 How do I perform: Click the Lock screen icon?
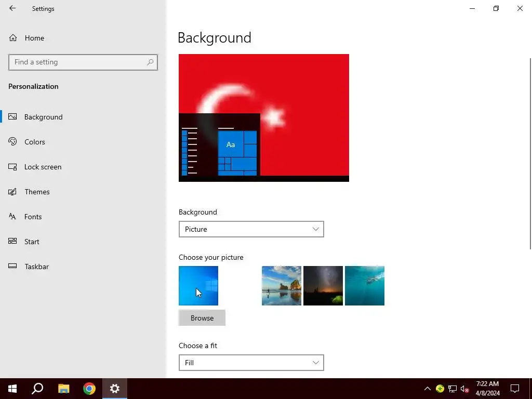pyautogui.click(x=12, y=167)
